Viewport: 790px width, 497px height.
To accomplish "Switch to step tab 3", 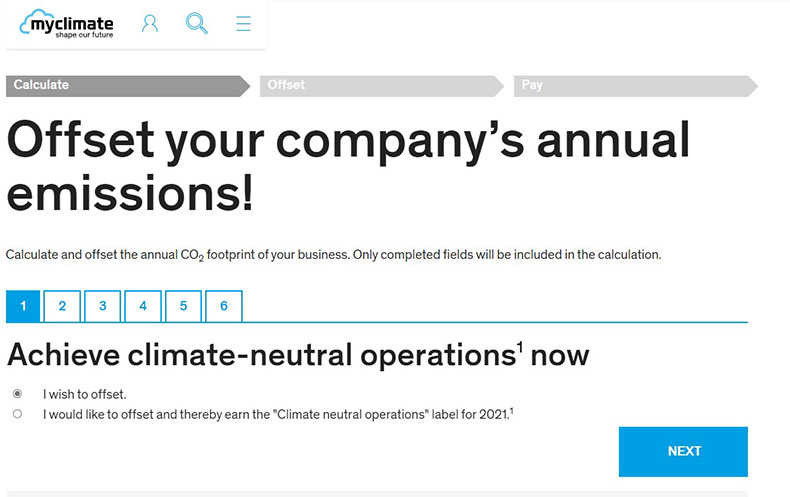I will click(103, 306).
